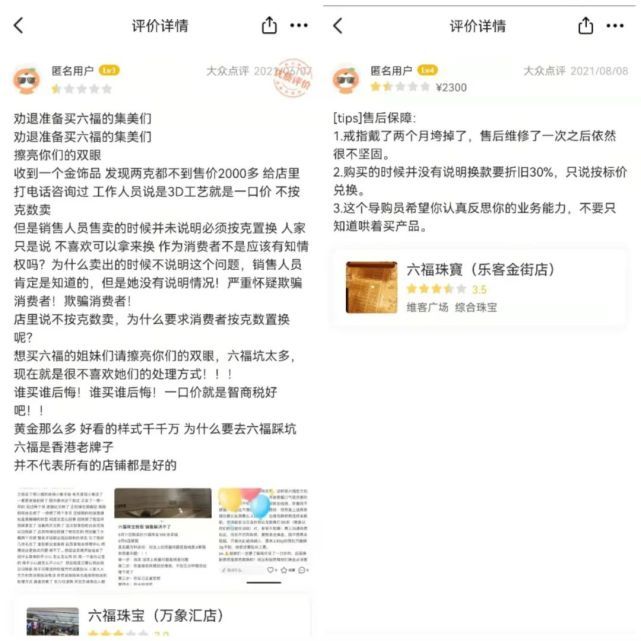This screenshot has height=641, width=641.
Task: Open 六福珠寶（乐客金街店）shop card
Action: coord(479,287)
